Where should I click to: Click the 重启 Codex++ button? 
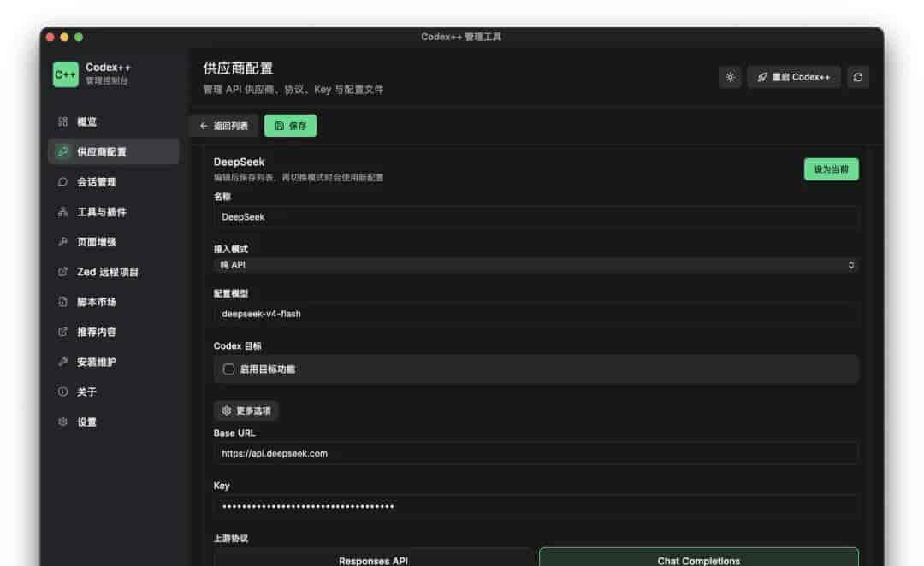[x=794, y=77]
